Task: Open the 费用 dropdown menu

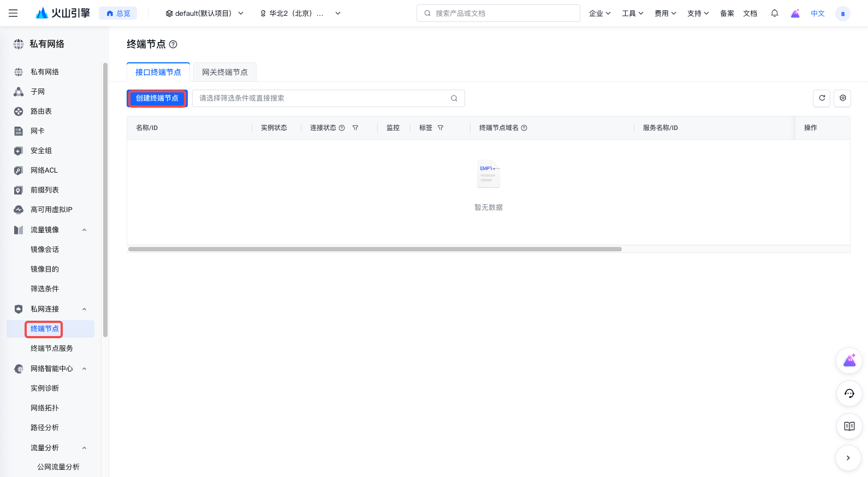Action: 665,13
